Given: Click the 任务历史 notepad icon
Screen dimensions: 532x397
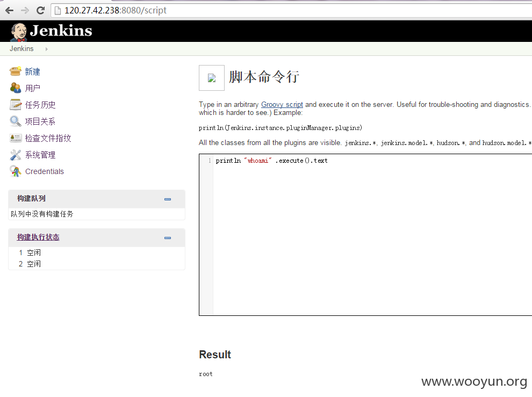Looking at the screenshot, I should click(15, 105).
